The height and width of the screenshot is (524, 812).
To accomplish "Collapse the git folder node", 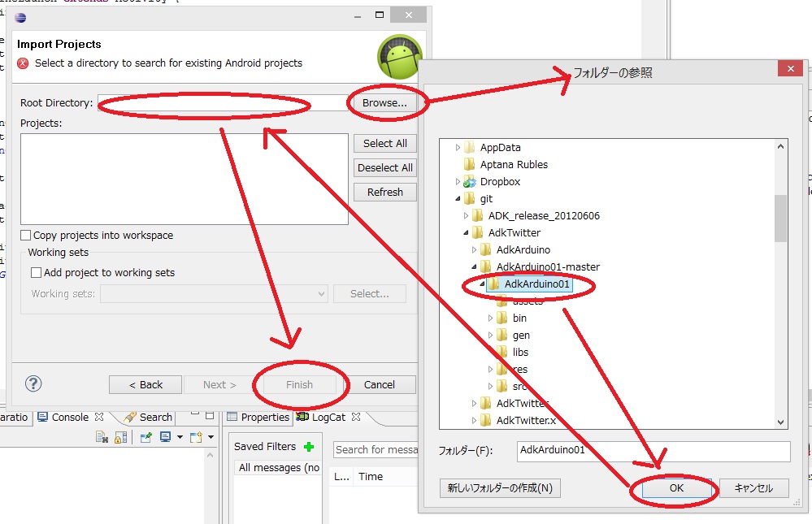I will coord(458,199).
